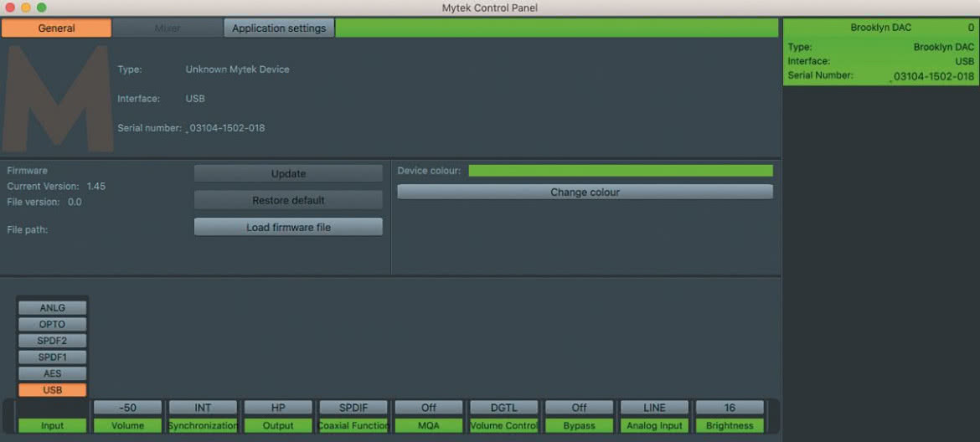Click the green Analog Input label
The image size is (980, 442).
click(x=654, y=426)
